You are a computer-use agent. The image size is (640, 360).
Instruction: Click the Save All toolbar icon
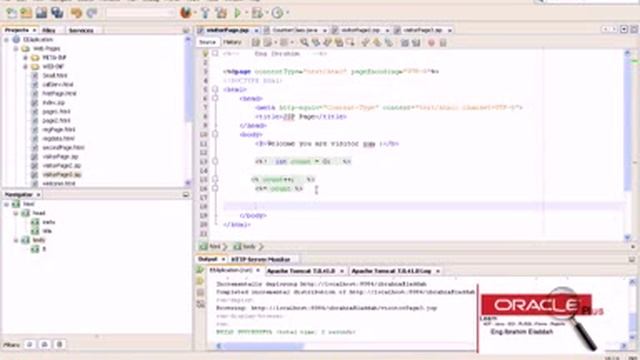coord(57,13)
